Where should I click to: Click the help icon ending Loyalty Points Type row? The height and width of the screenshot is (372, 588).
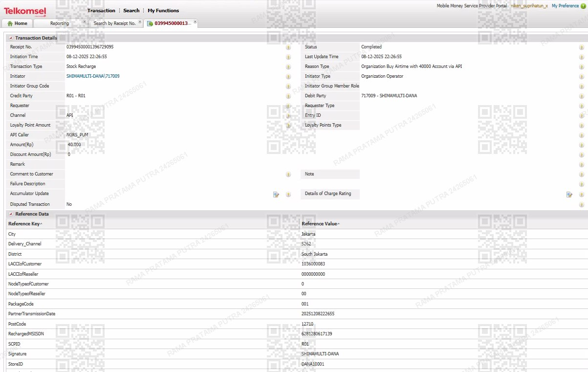pyautogui.click(x=582, y=126)
